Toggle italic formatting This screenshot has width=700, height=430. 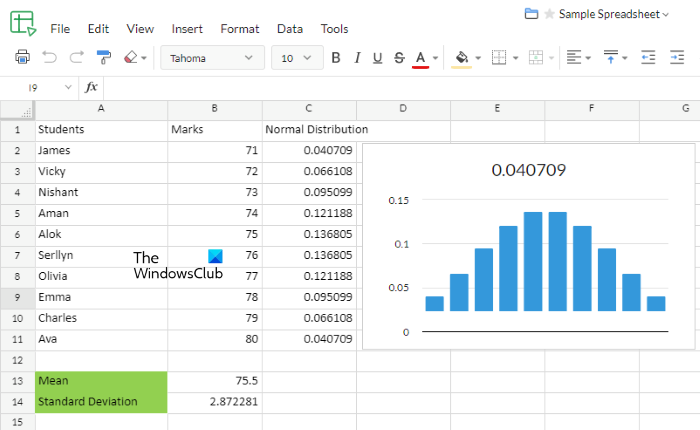coord(357,58)
